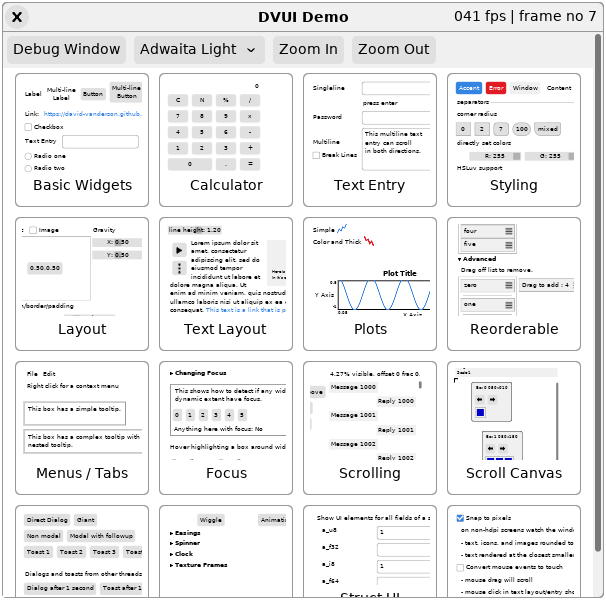Open the Focus demo card
The height and width of the screenshot is (600, 606).
tap(226, 428)
